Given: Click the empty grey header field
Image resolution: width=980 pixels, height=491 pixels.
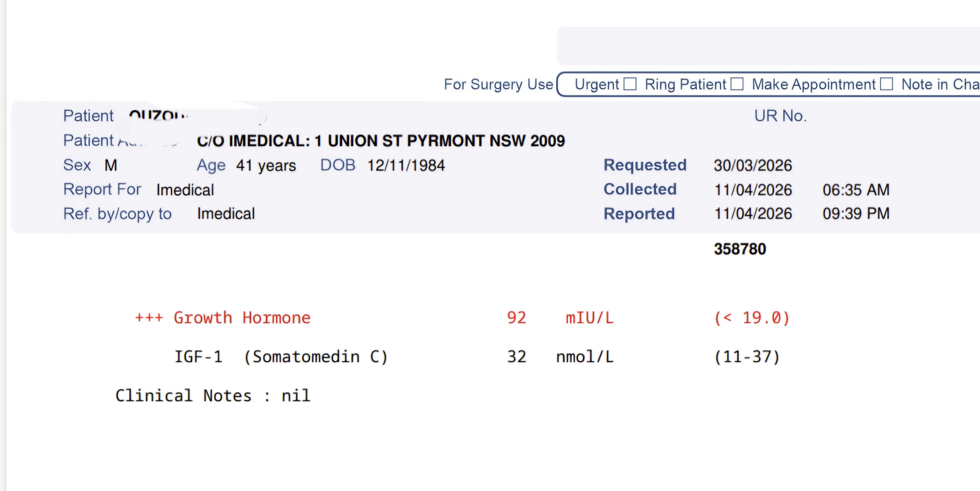Looking at the screenshot, I should click(x=769, y=46).
